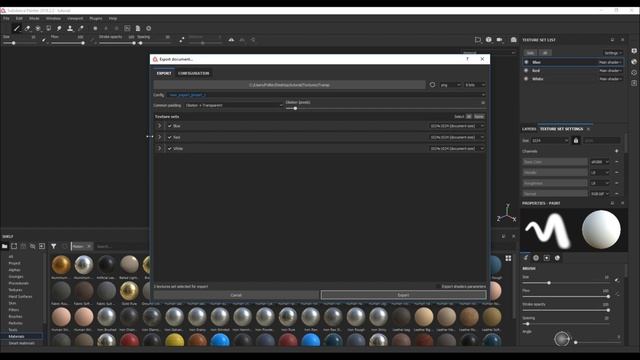Image resolution: width=640 pixels, height=360 pixels.
Task: Open the camera icon above the viewport
Action: pyautogui.click(x=500, y=40)
